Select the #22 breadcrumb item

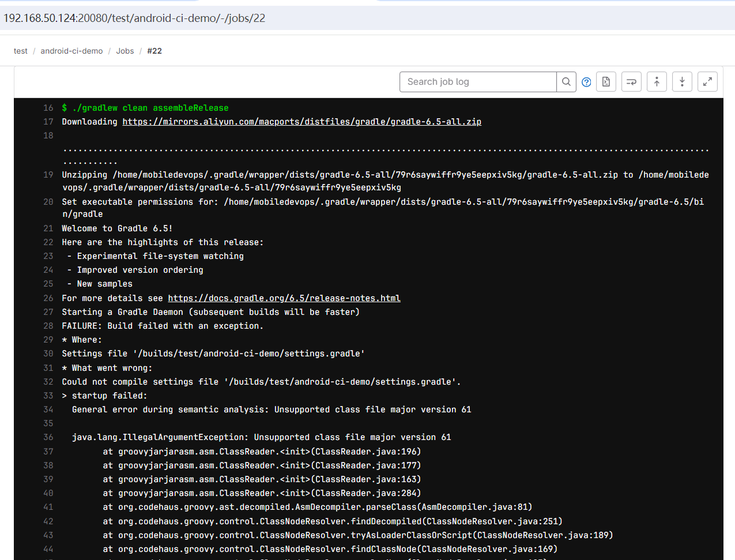154,51
